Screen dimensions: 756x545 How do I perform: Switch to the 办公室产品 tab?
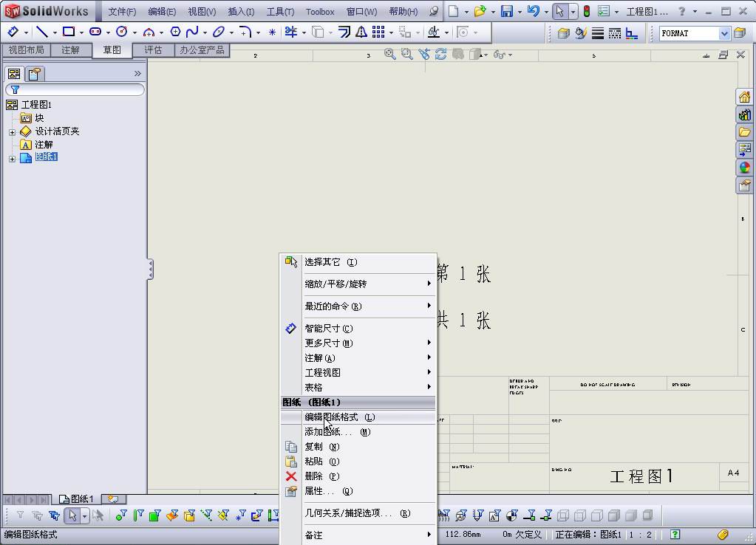click(202, 50)
